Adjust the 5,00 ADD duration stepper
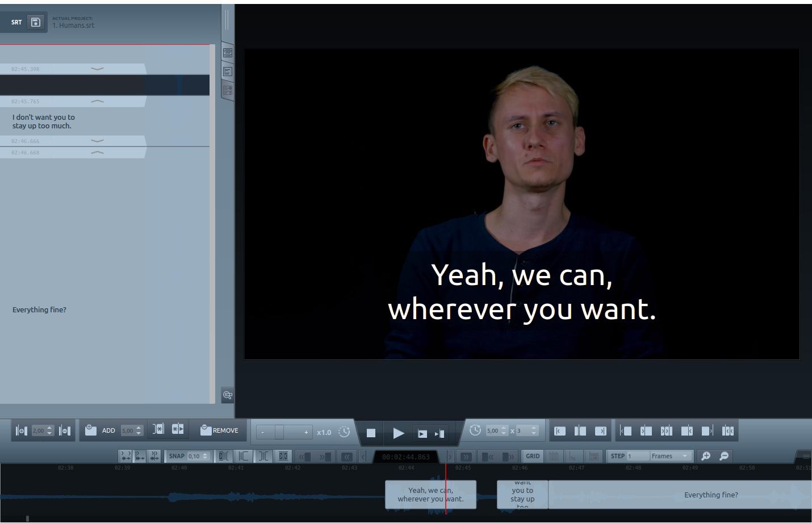The width and height of the screenshot is (812, 523). (x=139, y=430)
